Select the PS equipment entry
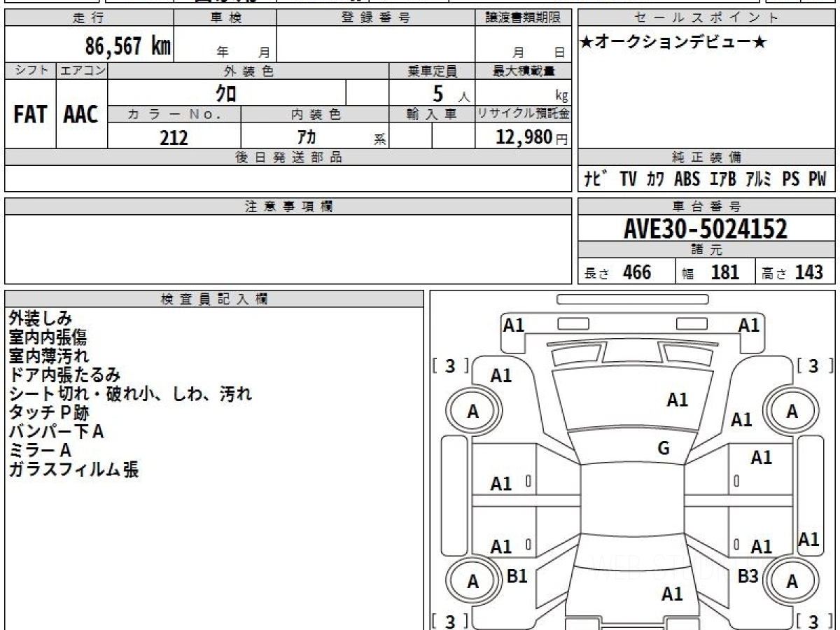The image size is (840, 630). click(x=791, y=179)
